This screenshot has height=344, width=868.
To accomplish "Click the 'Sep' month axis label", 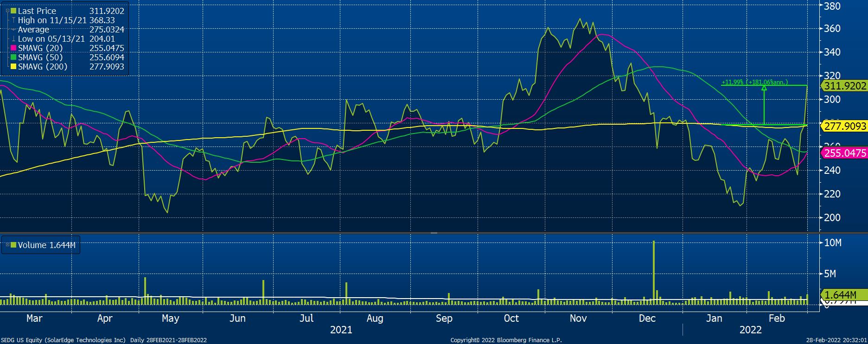I will pos(444,318).
